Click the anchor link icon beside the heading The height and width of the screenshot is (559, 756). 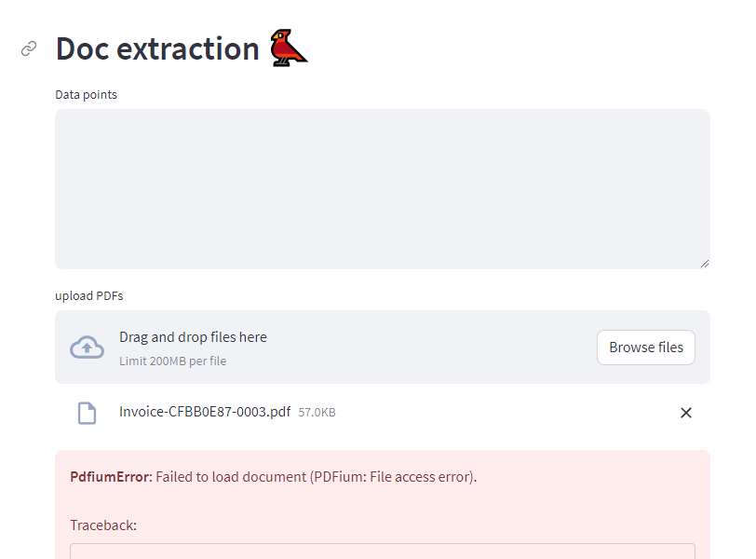[28, 48]
